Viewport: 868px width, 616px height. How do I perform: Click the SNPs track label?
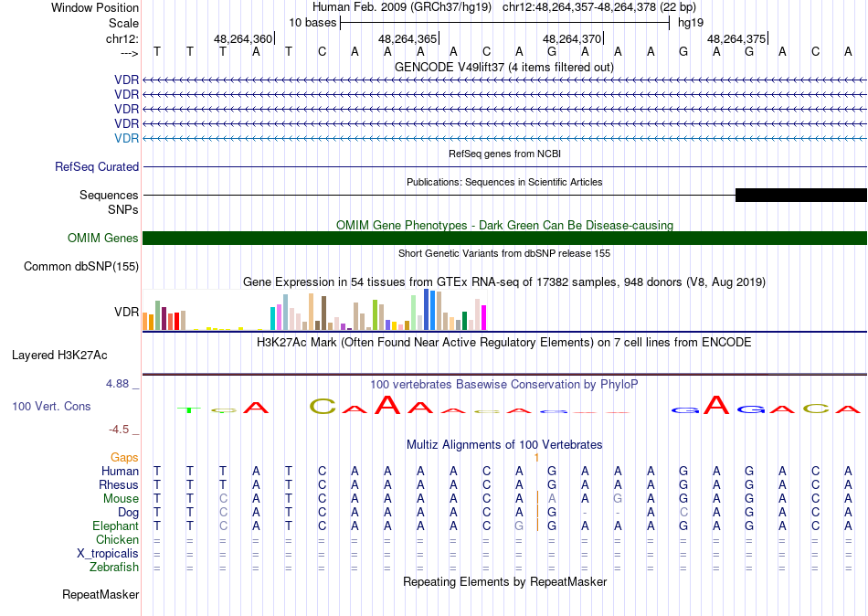point(123,209)
